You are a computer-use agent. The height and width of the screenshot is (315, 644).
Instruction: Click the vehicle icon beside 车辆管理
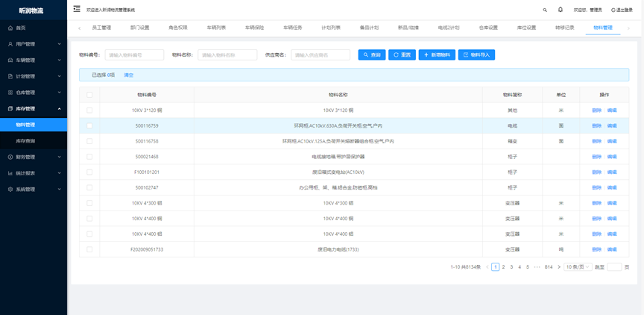click(x=10, y=60)
